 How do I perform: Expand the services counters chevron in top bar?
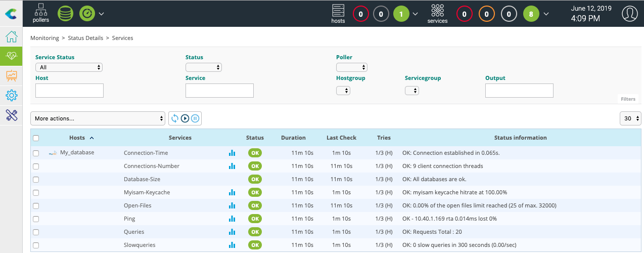click(x=546, y=14)
